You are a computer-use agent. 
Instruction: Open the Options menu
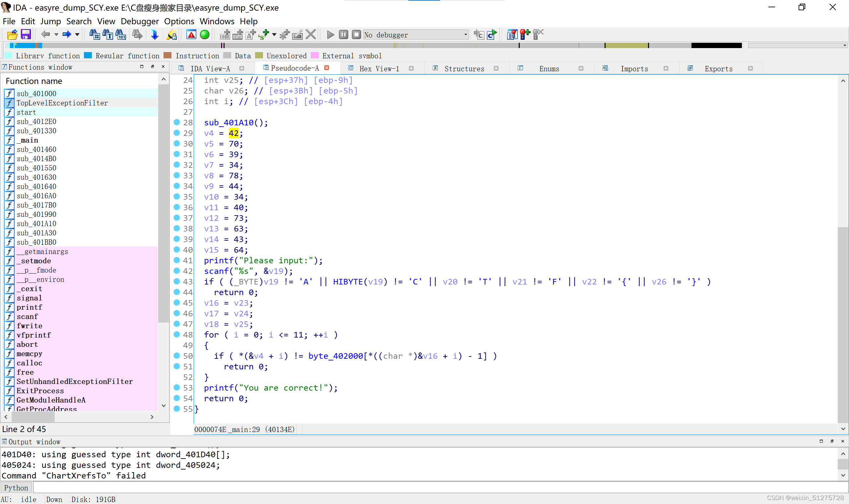pos(179,21)
